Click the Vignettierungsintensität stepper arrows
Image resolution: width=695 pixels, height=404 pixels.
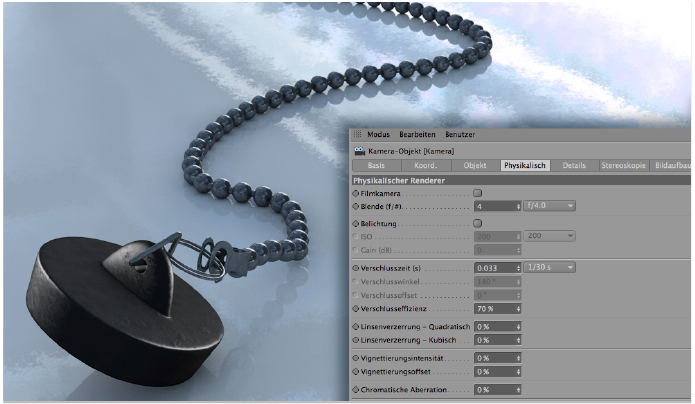pyautogui.click(x=518, y=358)
